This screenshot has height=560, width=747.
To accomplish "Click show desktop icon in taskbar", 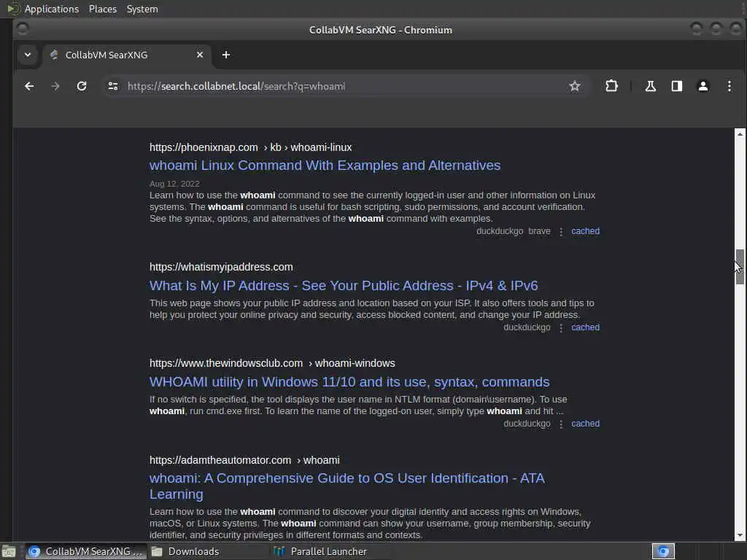I will click(x=9, y=551).
